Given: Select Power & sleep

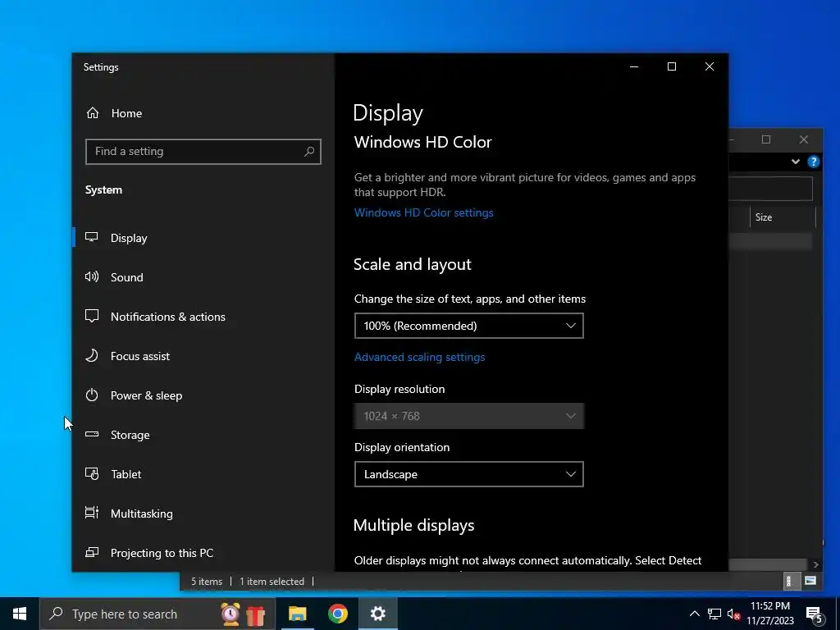Looking at the screenshot, I should pyautogui.click(x=146, y=395).
